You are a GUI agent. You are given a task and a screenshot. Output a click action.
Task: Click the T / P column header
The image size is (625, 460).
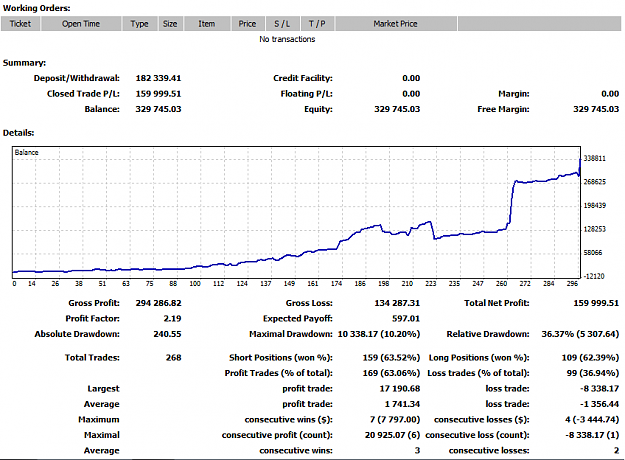click(x=317, y=24)
